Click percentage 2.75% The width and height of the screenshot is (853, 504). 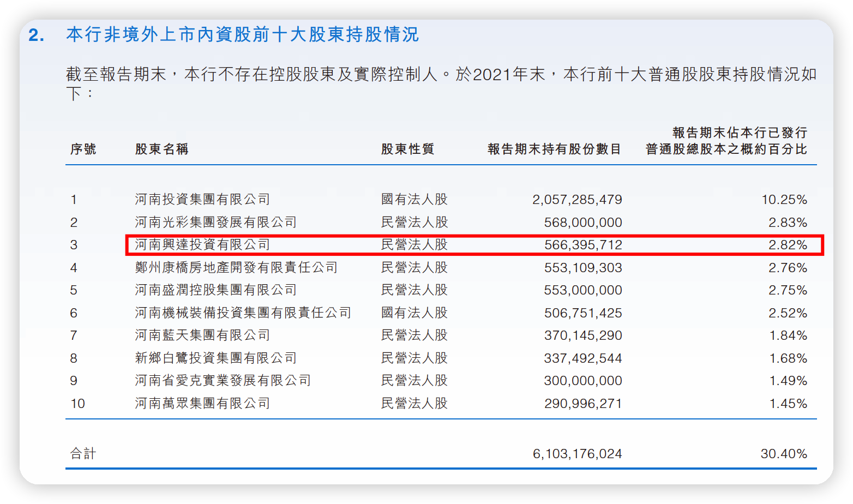[x=788, y=290]
